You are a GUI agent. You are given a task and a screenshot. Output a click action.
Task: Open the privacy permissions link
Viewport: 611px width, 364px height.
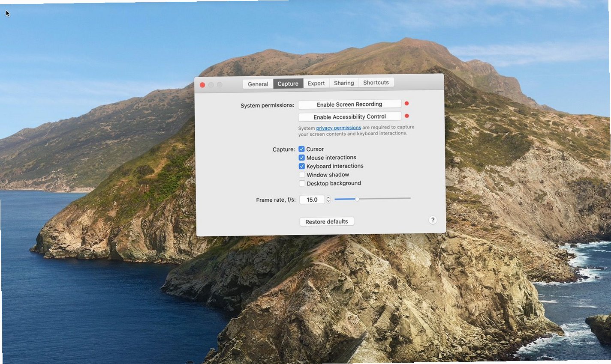click(338, 128)
